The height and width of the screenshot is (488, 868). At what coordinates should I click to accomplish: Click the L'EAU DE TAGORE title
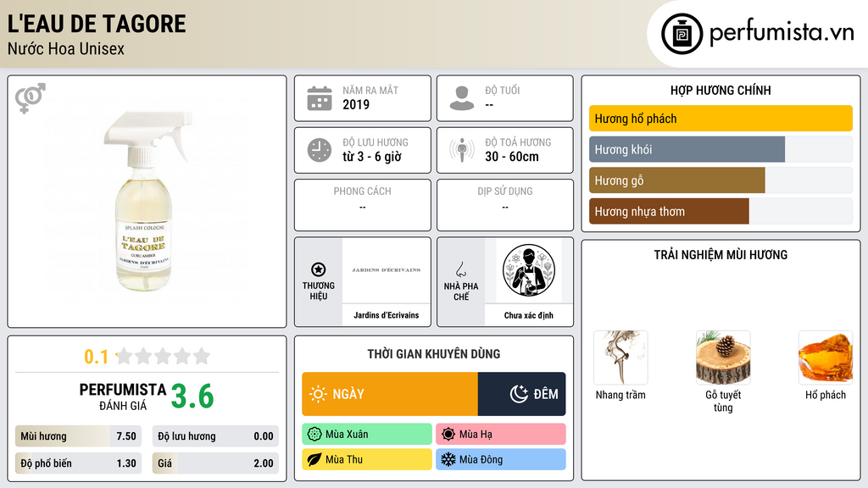[97, 24]
